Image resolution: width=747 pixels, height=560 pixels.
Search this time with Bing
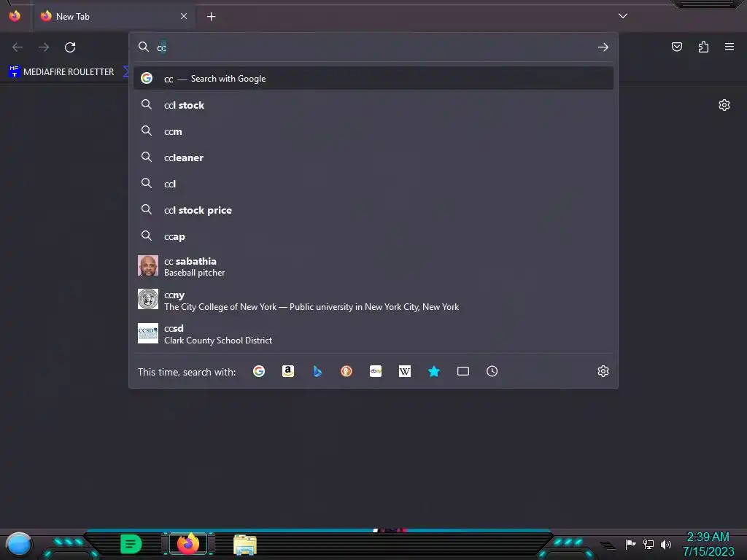[x=317, y=371]
